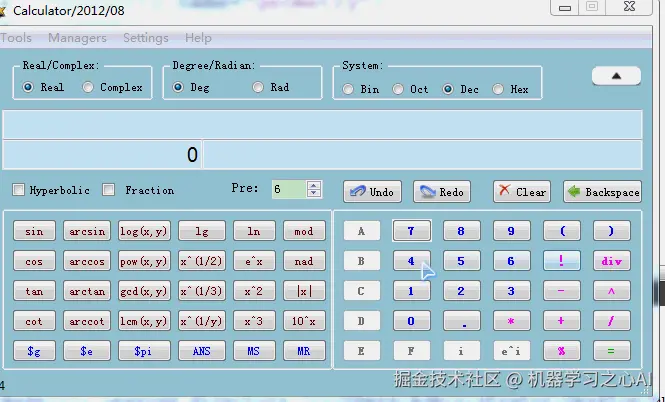The image size is (665, 402).
Task: Click the cos function button
Action: coord(34,261)
